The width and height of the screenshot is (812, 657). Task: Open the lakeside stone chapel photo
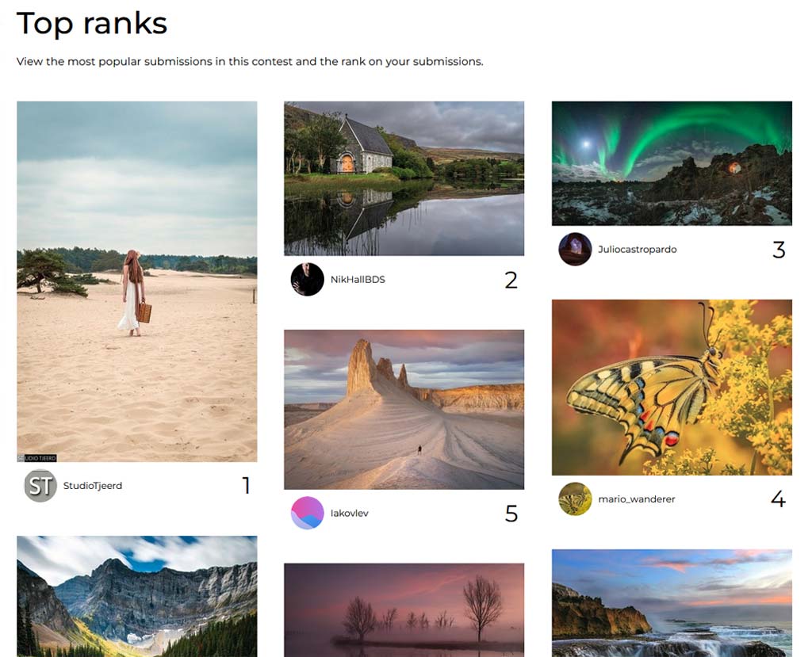pos(404,178)
